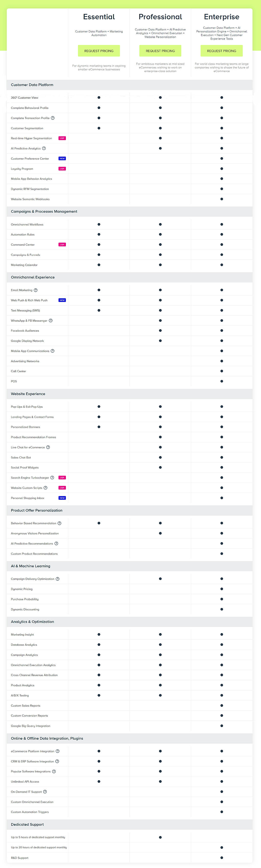The image size is (261, 868).
Task: Click question mark beside Email Marketing
Action: 36,290
